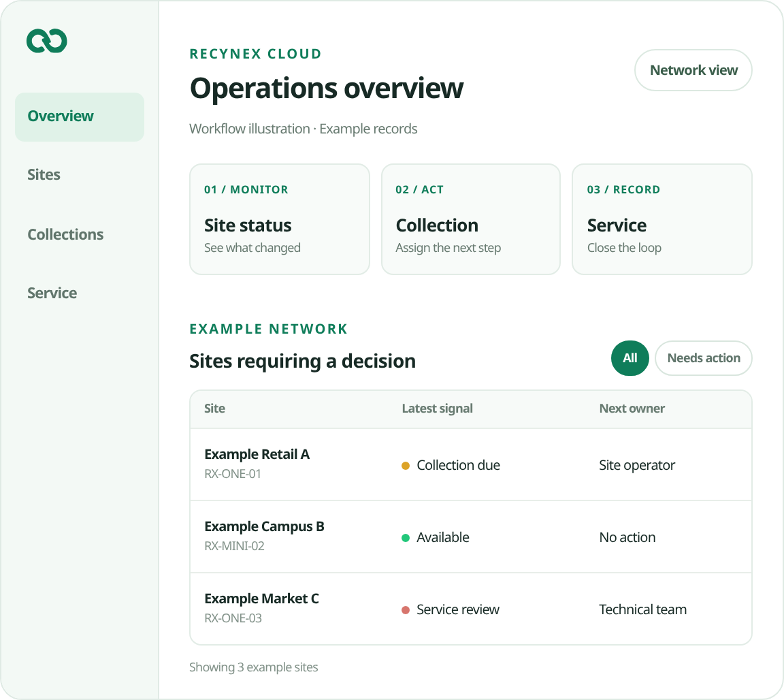Click the Next owner column header
The width and height of the screenshot is (784, 700).
tap(632, 409)
